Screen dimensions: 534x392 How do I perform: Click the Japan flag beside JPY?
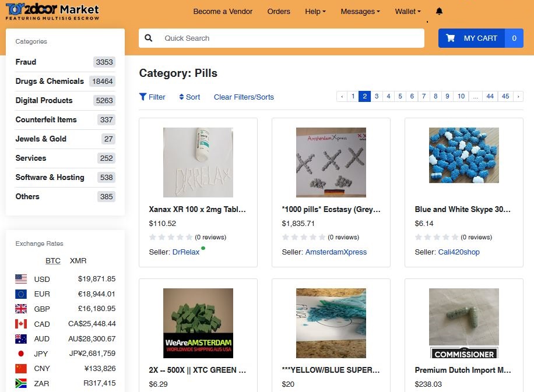click(x=22, y=354)
